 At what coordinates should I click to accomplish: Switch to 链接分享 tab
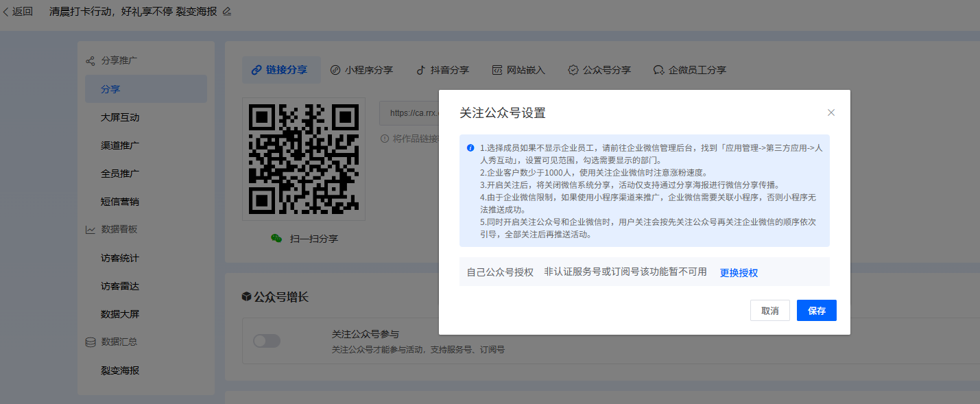tap(280, 70)
